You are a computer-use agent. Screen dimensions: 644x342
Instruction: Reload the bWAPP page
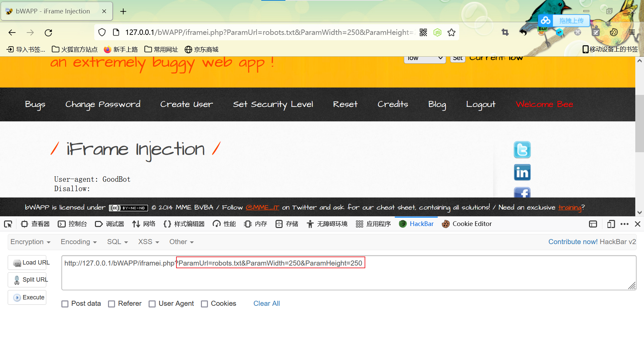click(x=48, y=33)
